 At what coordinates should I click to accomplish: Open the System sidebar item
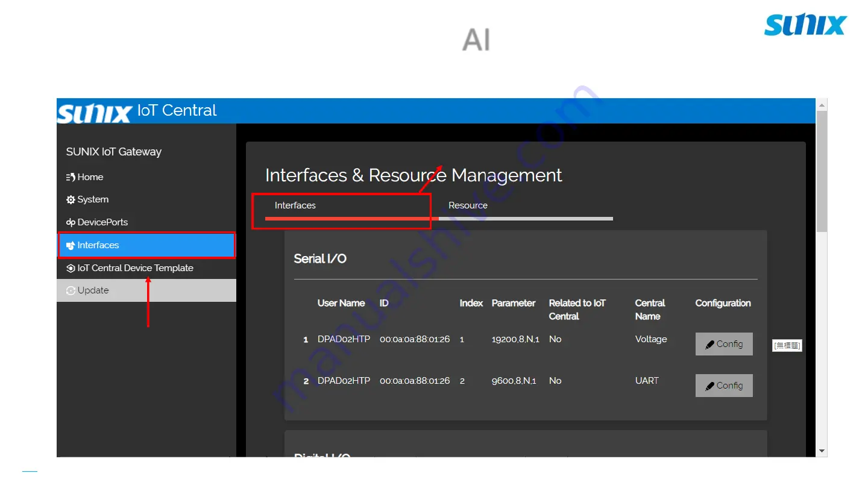coord(146,199)
